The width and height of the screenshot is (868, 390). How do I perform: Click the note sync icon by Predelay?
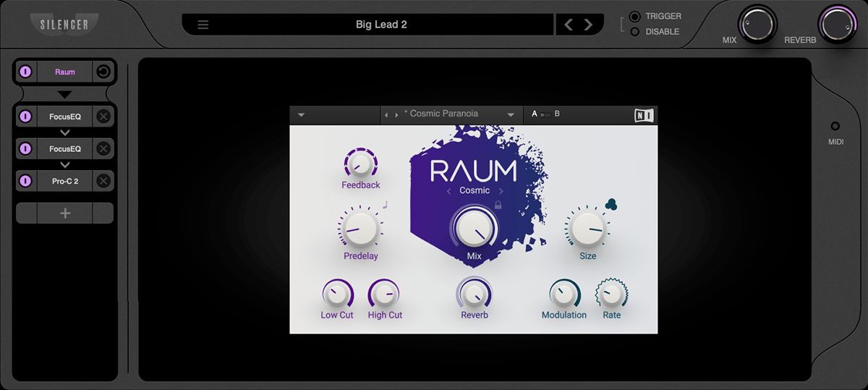[386, 205]
